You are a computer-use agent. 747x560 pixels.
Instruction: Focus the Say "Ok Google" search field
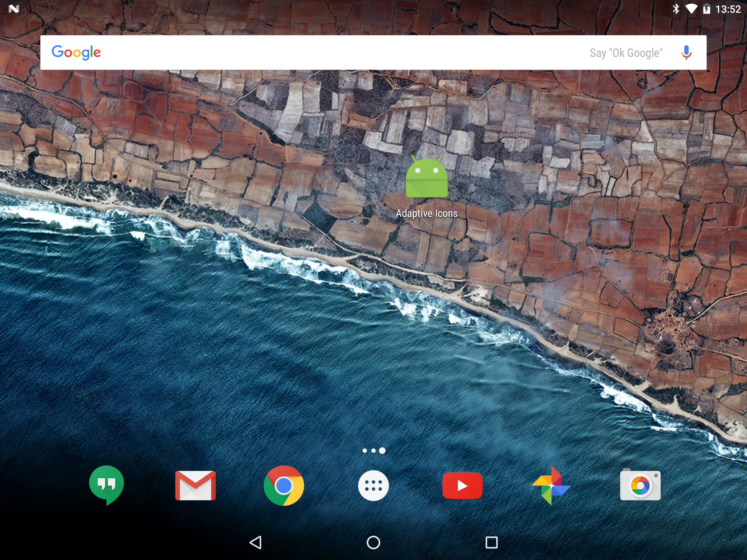pyautogui.click(x=373, y=52)
